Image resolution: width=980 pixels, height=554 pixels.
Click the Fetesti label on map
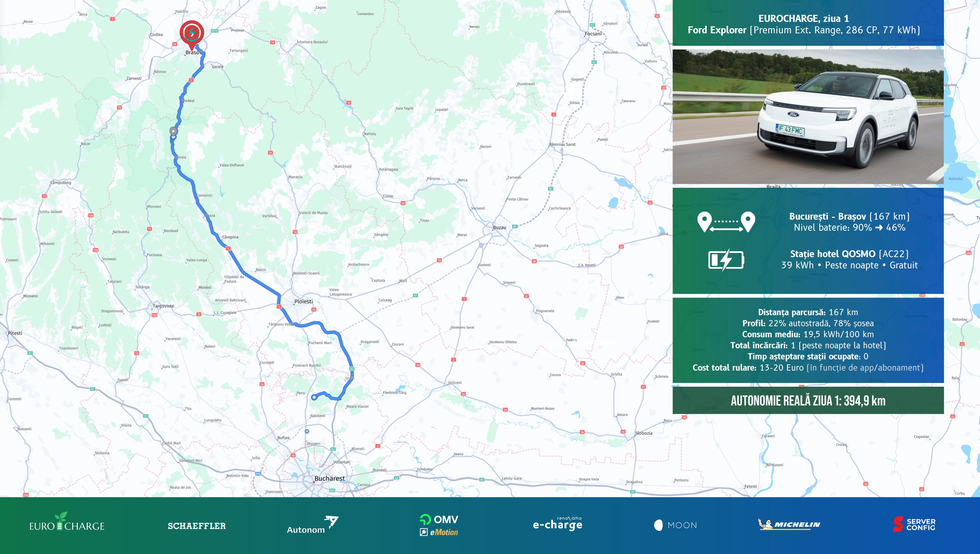(751, 486)
